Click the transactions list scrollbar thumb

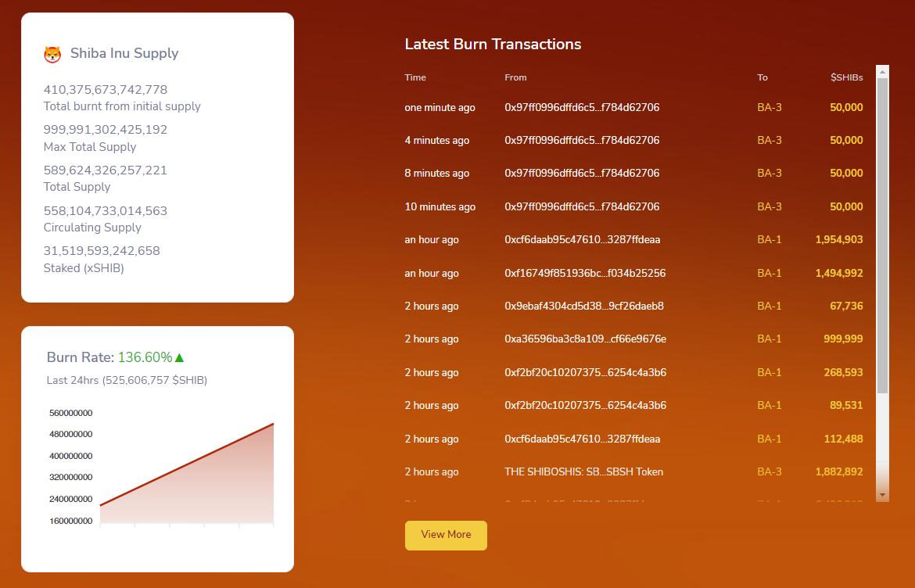click(882, 235)
